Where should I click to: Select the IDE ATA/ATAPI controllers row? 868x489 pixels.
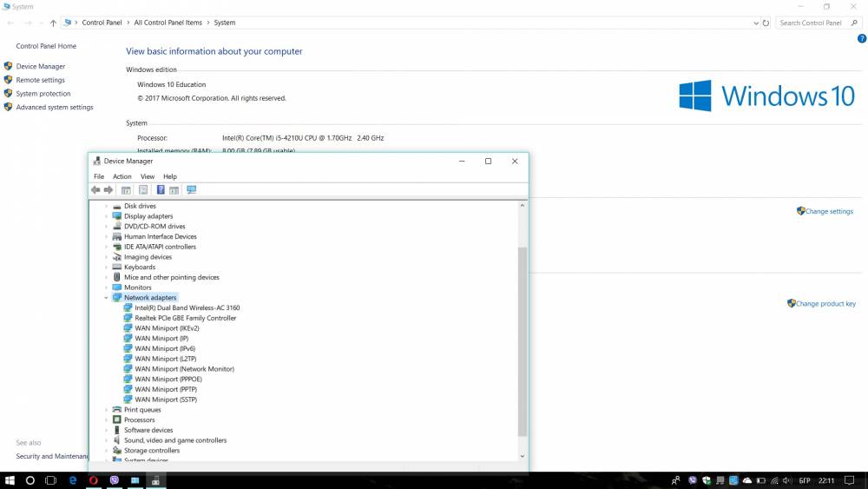coord(160,247)
